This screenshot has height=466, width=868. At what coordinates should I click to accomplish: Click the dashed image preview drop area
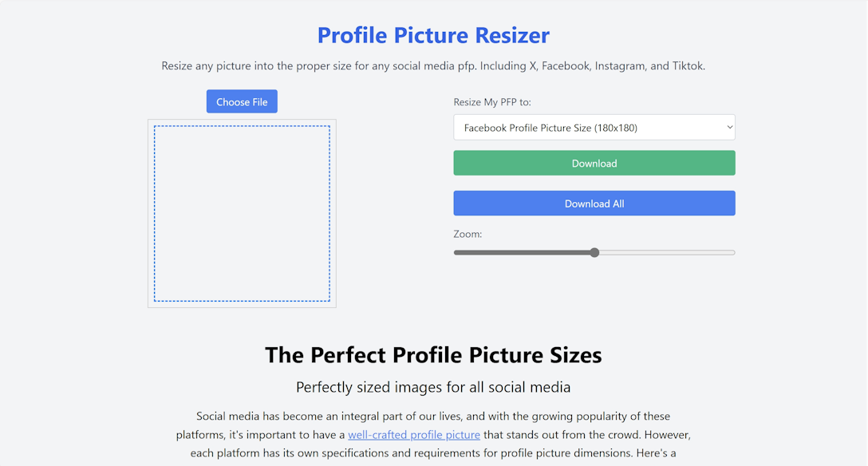tap(242, 214)
